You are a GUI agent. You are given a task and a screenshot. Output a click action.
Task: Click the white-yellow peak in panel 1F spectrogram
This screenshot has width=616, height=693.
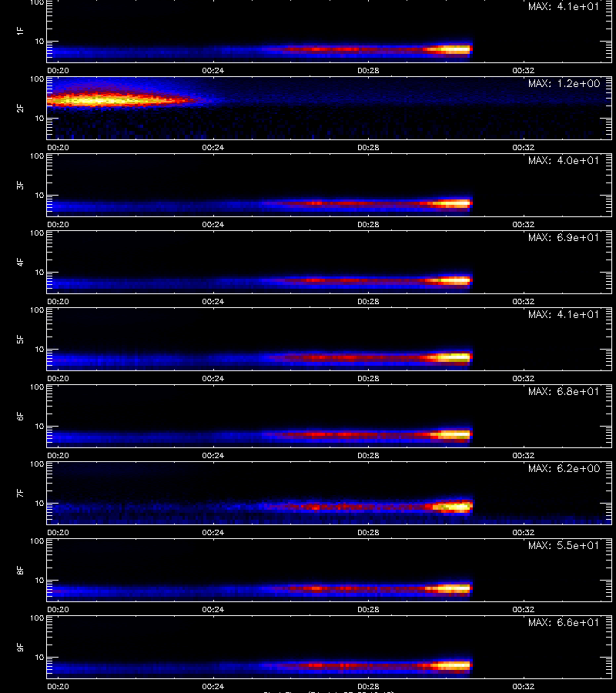[453, 49]
